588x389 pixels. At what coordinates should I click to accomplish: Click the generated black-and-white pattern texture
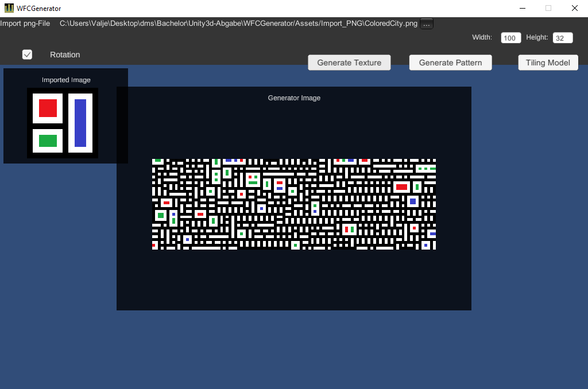point(293,204)
